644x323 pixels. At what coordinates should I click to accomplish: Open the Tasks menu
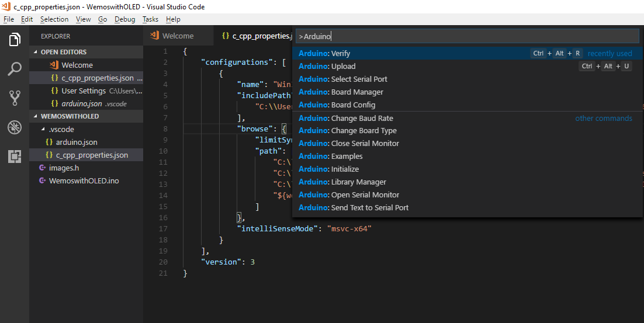tap(150, 19)
